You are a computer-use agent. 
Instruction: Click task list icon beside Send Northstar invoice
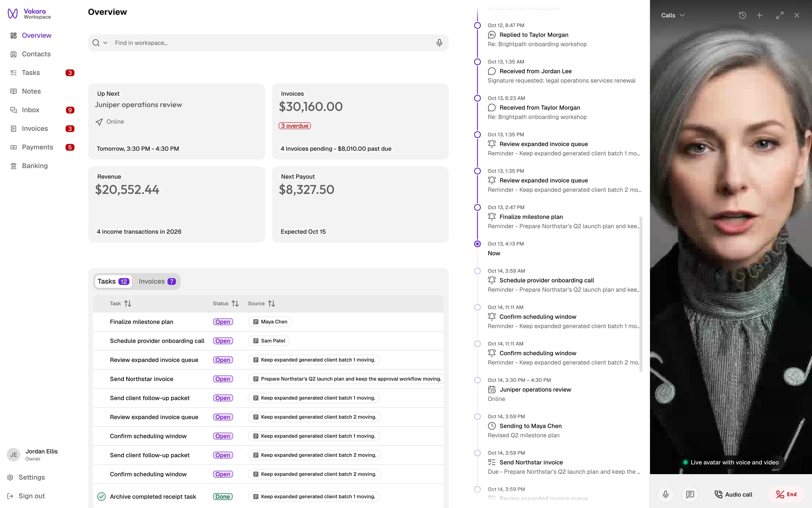coord(492,462)
